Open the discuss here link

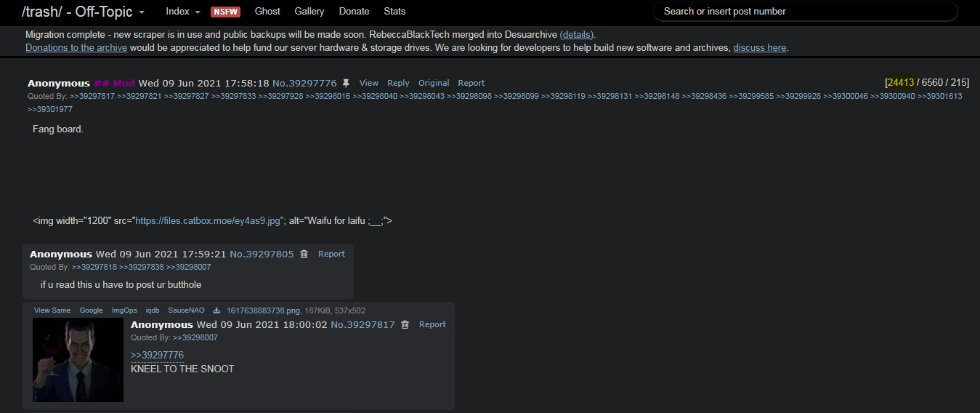point(759,48)
